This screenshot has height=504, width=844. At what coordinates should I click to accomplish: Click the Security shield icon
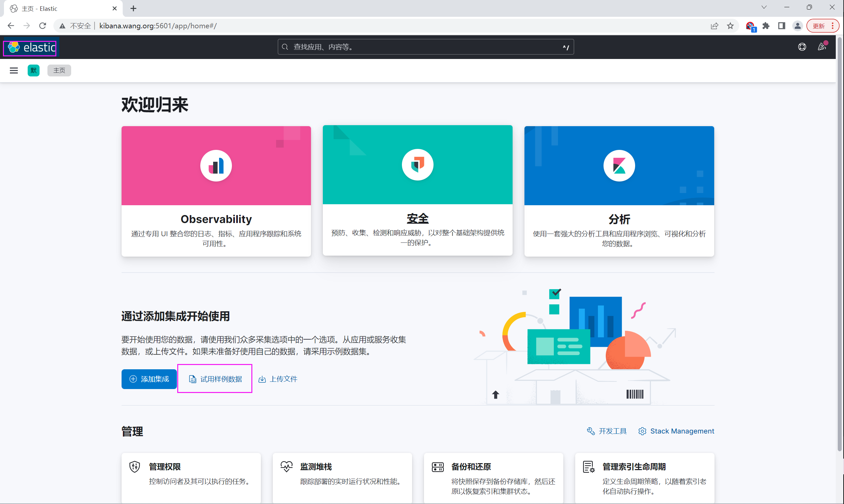pos(417,165)
